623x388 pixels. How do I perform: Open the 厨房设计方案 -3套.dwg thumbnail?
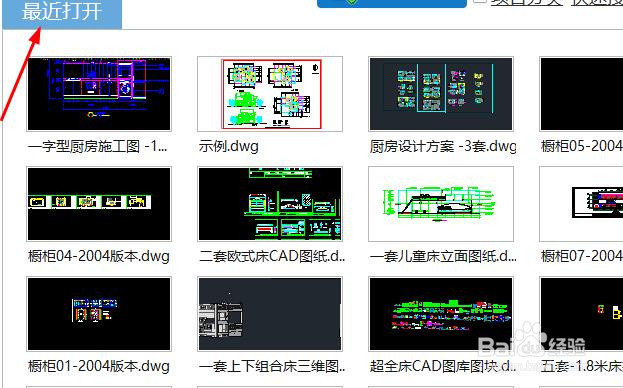click(441, 94)
